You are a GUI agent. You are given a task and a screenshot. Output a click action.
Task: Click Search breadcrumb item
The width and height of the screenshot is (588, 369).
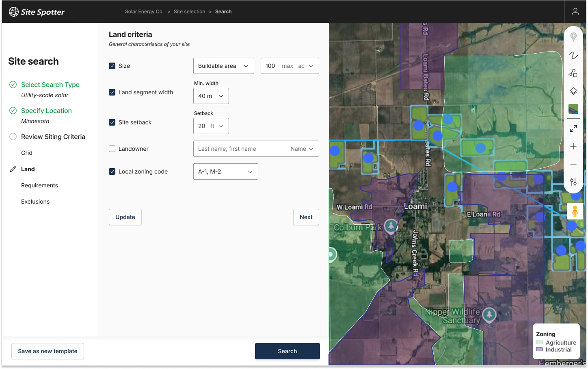(x=223, y=11)
